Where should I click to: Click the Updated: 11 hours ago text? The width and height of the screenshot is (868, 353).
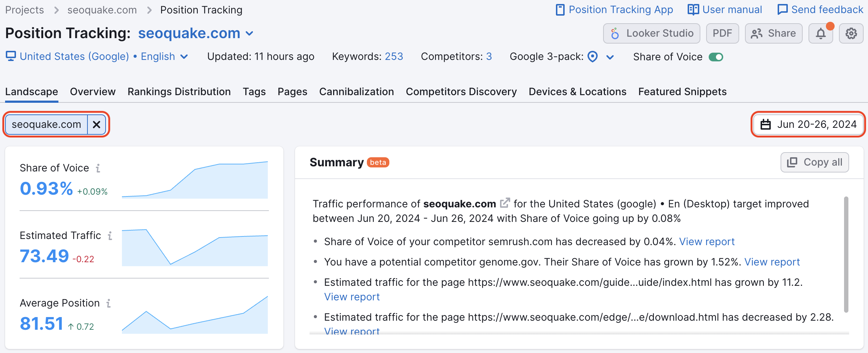pyautogui.click(x=261, y=56)
